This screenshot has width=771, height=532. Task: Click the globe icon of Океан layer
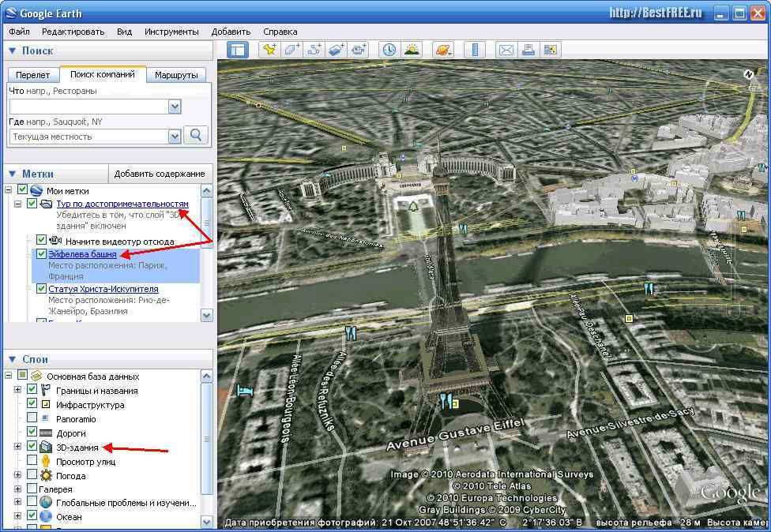point(46,516)
